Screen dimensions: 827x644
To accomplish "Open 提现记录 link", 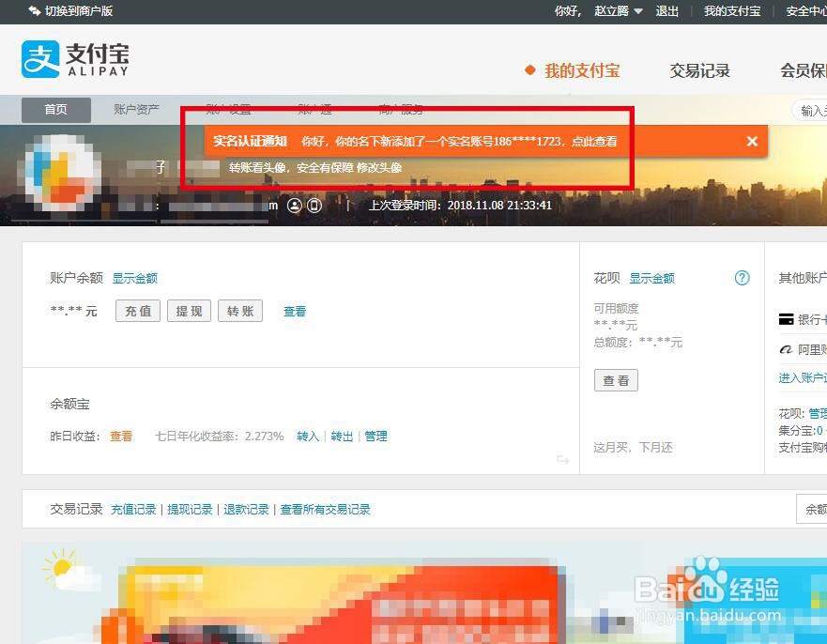I will pyautogui.click(x=190, y=510).
